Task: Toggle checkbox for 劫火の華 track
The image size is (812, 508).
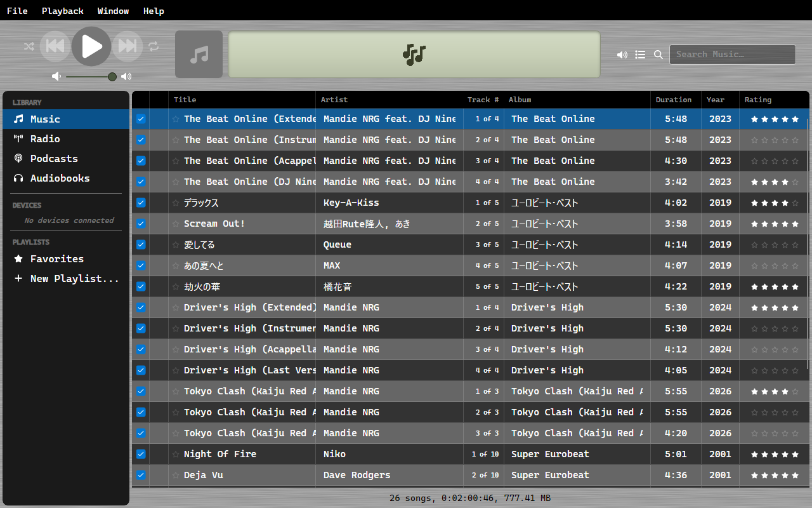Action: coord(141,286)
